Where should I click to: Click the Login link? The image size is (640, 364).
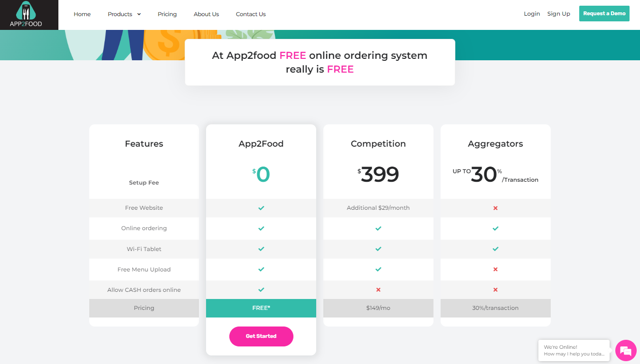coord(532,14)
